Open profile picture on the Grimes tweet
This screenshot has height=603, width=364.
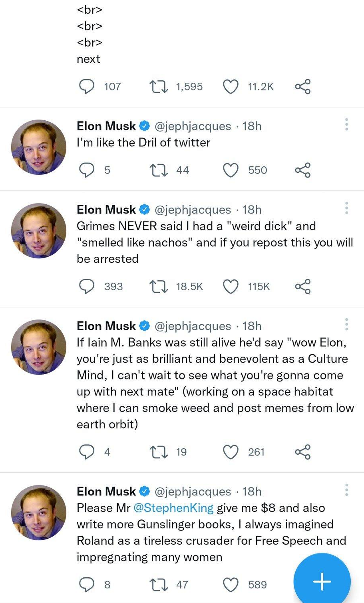pyautogui.click(x=39, y=231)
